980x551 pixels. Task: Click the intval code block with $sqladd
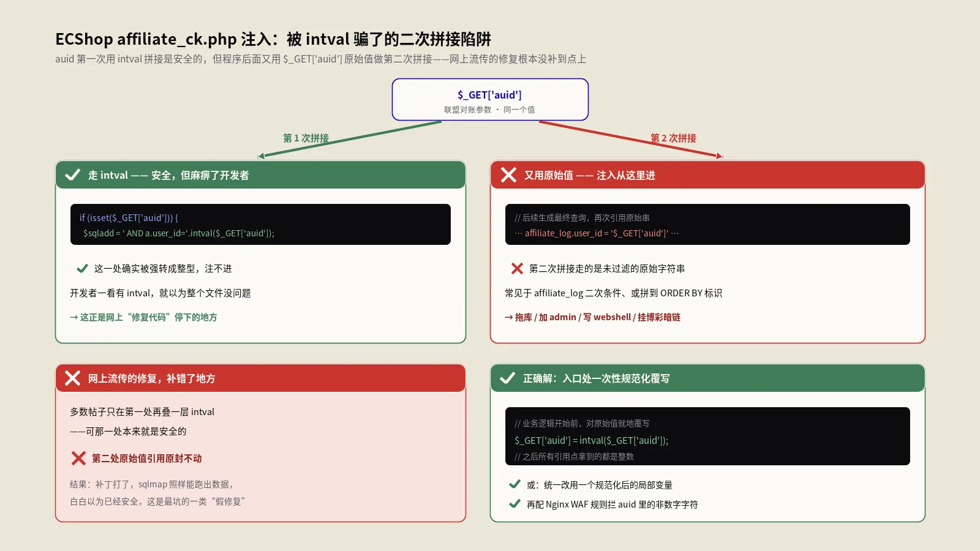coord(260,225)
